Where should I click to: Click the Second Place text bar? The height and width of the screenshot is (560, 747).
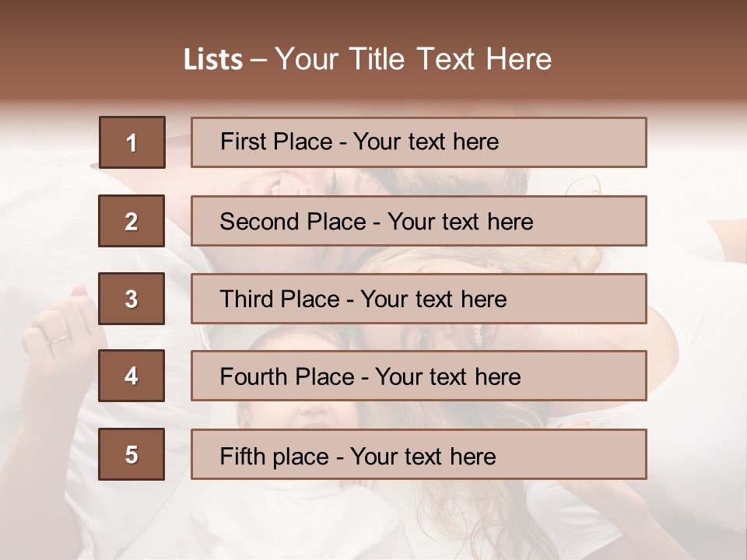click(x=419, y=221)
